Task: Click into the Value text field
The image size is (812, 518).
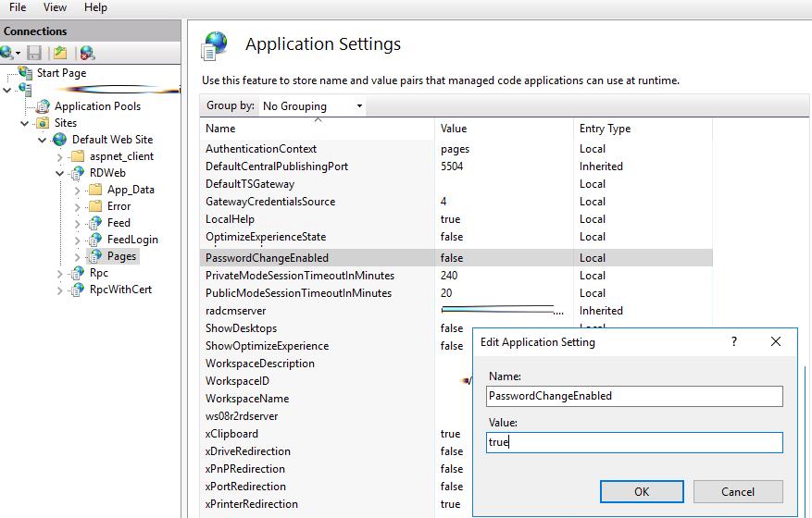Action: pyautogui.click(x=634, y=442)
